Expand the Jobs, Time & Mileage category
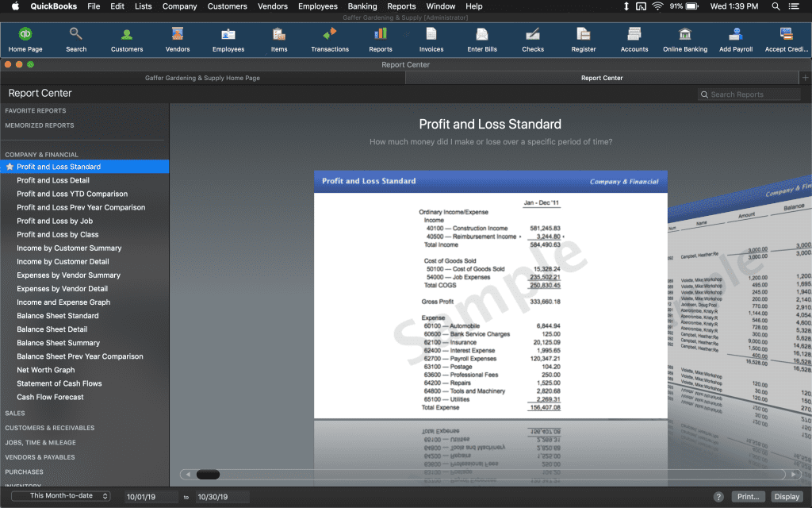The width and height of the screenshot is (812, 508). (x=40, y=442)
